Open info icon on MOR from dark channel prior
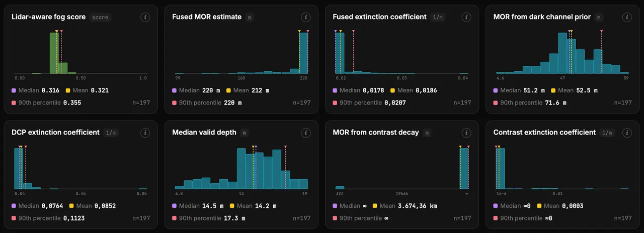Viewport: 644px width, 233px height. click(627, 17)
